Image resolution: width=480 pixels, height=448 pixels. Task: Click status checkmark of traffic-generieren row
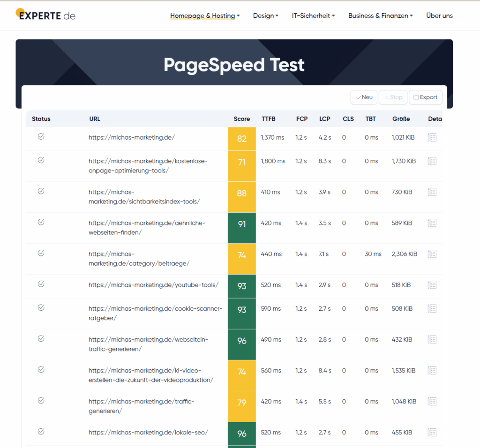41,401
